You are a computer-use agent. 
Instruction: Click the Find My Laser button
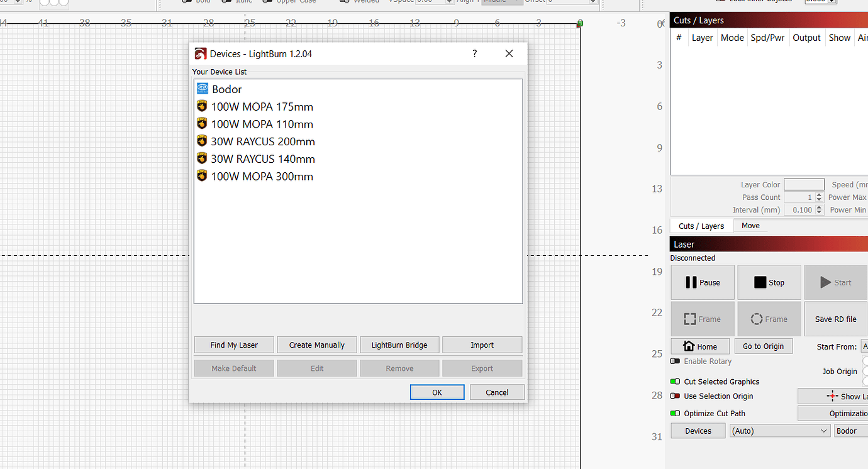tap(234, 345)
